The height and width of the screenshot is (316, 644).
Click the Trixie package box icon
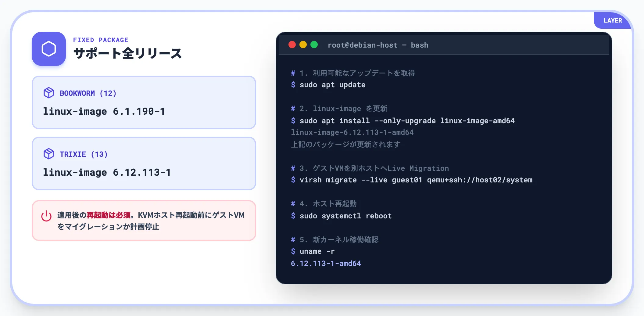49,154
